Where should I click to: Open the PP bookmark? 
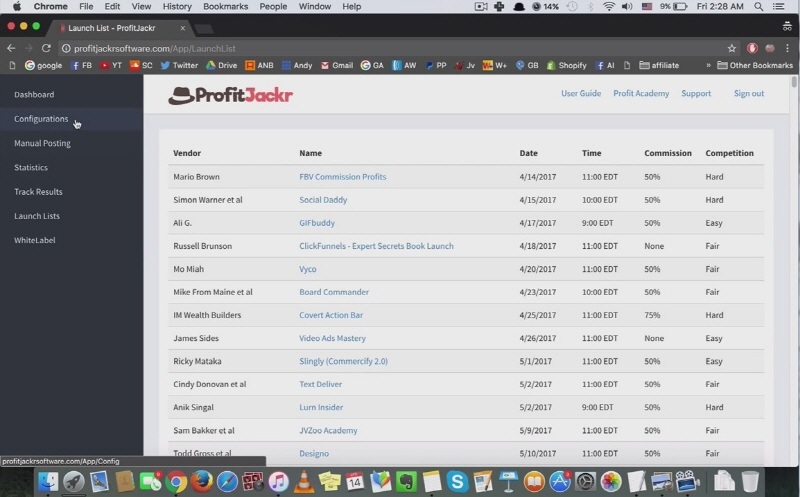(436, 65)
